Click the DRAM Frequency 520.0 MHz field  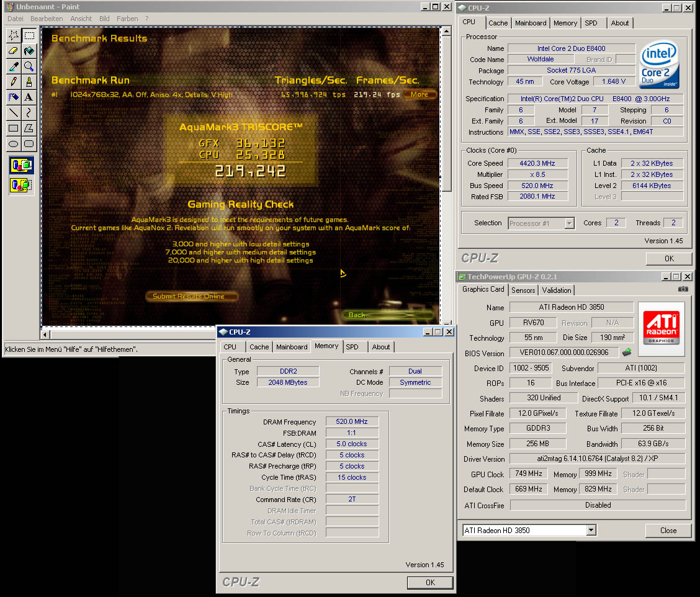(352, 421)
